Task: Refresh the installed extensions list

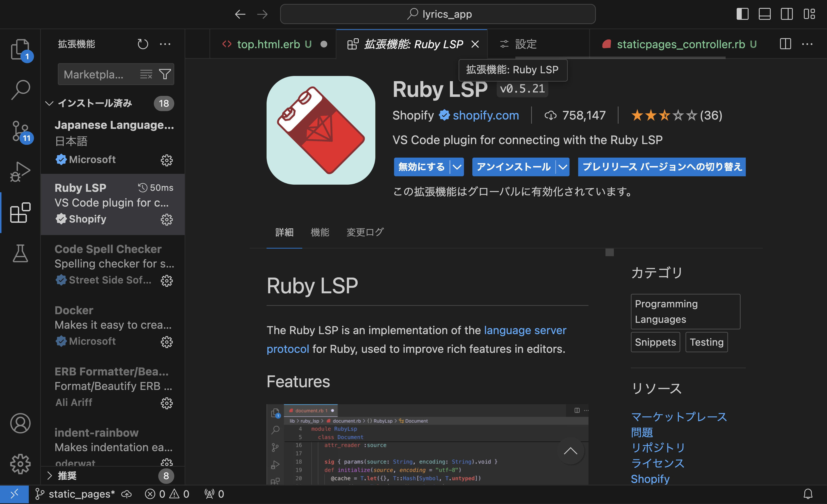Action: [x=143, y=44]
